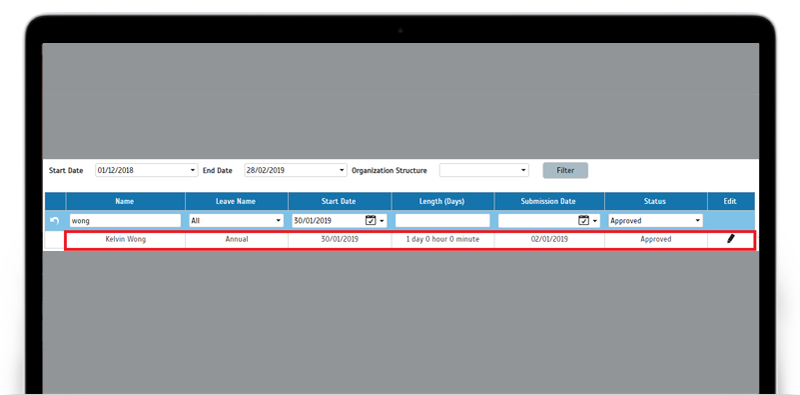Screen dimensions: 800x395
Task: Click the Filter button
Action: click(565, 170)
